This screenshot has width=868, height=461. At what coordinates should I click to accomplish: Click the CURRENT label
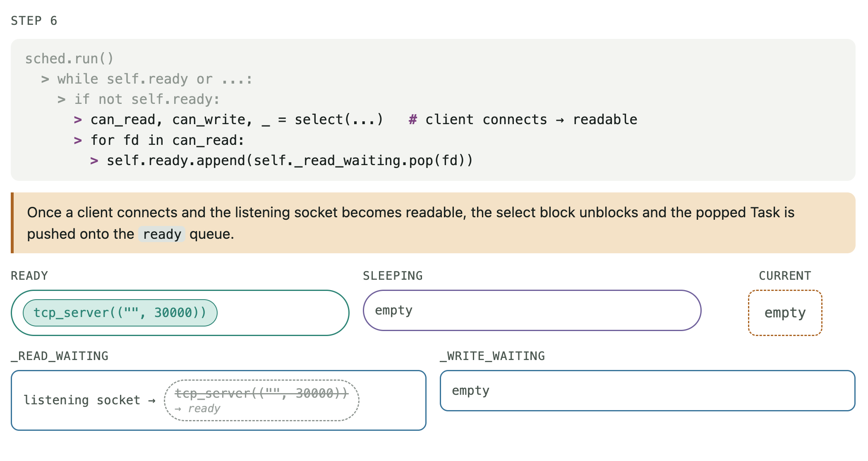point(785,276)
